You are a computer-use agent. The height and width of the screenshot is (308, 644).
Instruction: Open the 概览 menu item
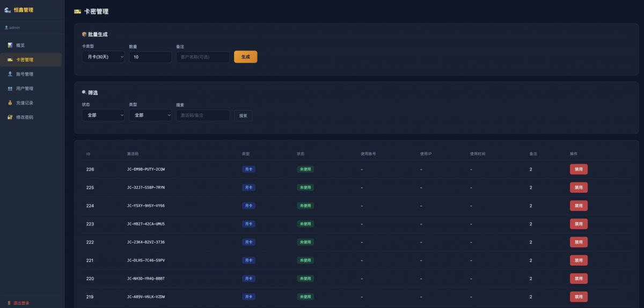point(32,45)
